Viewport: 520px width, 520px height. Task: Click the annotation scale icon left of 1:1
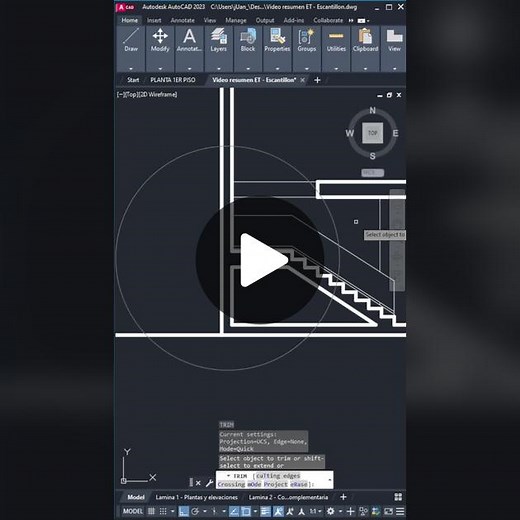(301, 511)
